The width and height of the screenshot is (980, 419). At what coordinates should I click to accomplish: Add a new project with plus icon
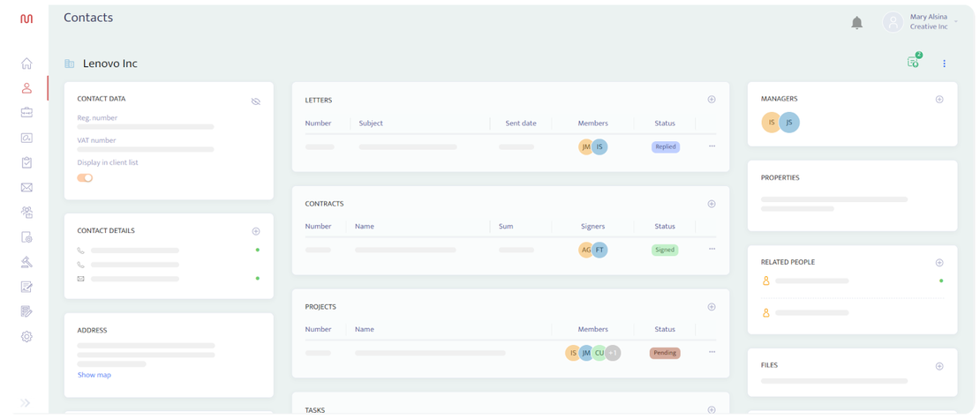tap(712, 307)
